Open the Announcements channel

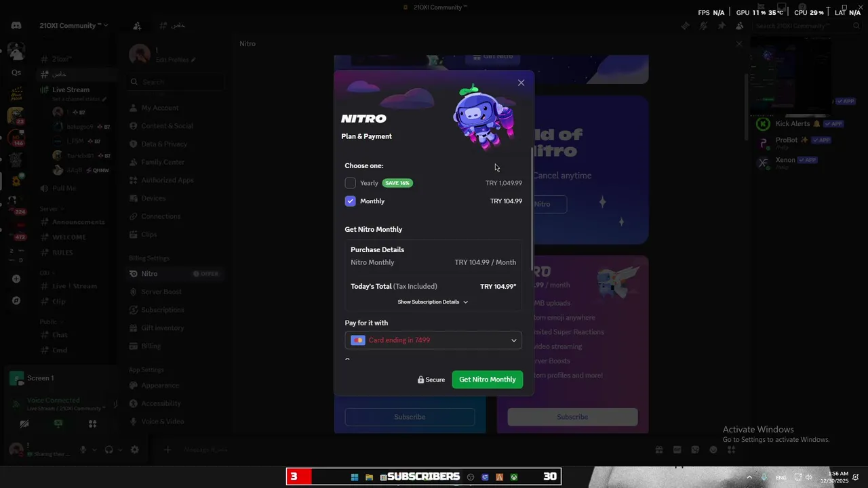72,222
